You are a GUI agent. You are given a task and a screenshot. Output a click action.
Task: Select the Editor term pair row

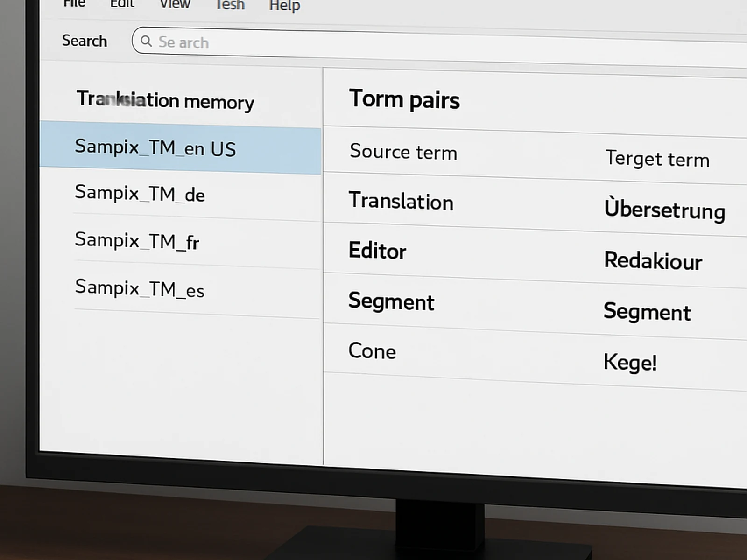(377, 251)
